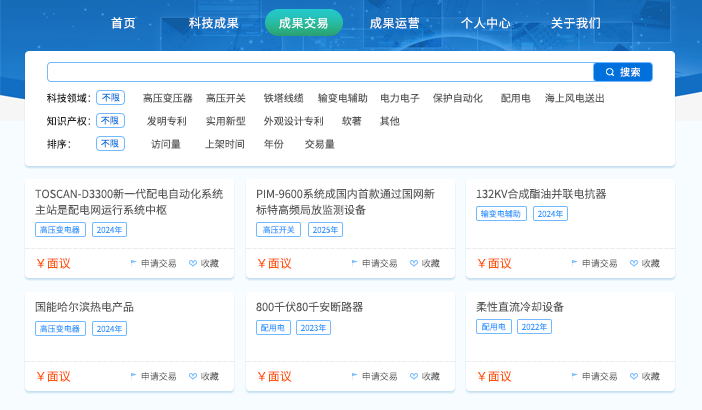The image size is (702, 410).
Task: Filter 科技领域 by 高压开关
Action: (x=226, y=98)
